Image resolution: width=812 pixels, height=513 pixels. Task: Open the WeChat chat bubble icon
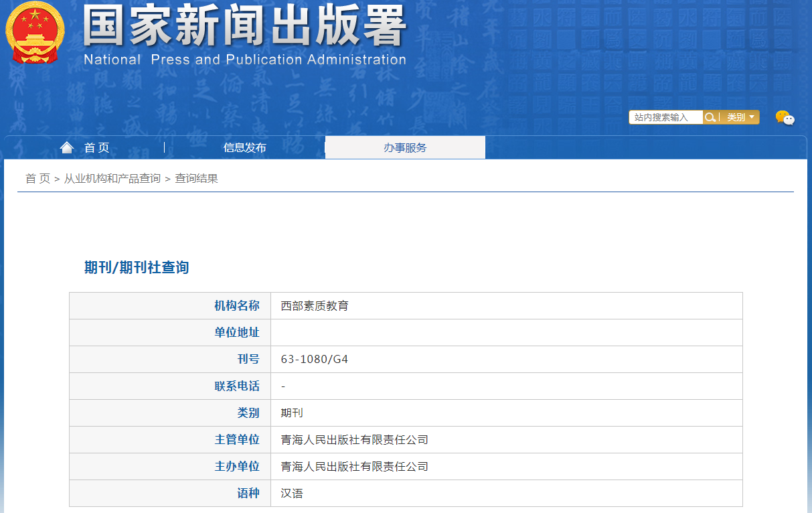click(x=785, y=118)
